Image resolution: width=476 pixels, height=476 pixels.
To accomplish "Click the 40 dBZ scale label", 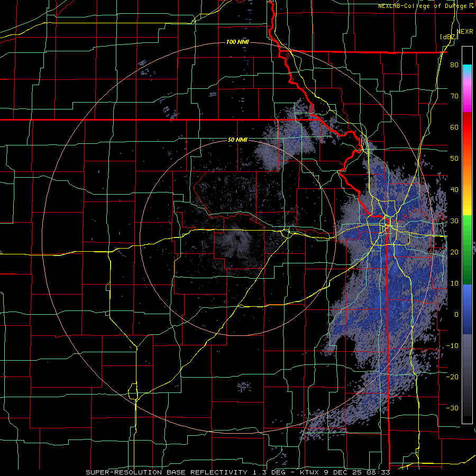I will click(x=454, y=190).
